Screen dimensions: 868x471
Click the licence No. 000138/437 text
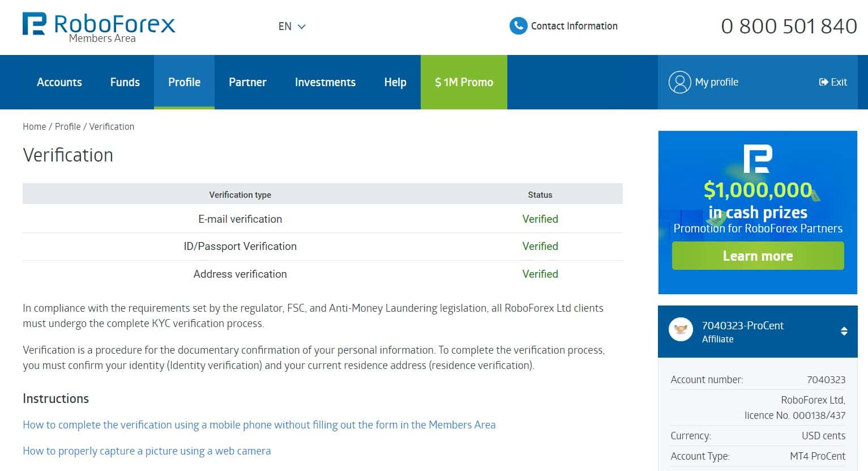click(795, 415)
